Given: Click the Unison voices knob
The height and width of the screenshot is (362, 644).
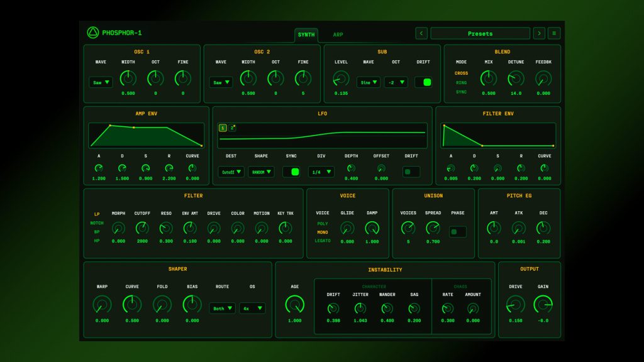Looking at the screenshot, I should pyautogui.click(x=408, y=228).
